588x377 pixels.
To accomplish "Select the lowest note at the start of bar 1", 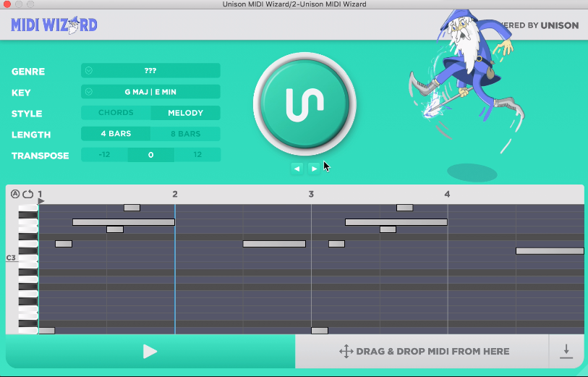I will point(47,331).
